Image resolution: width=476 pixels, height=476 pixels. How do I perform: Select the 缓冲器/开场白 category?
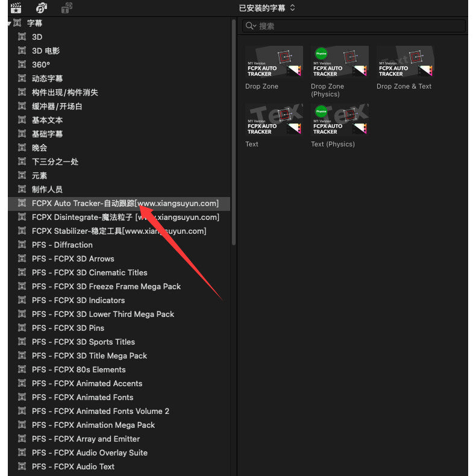[119, 106]
